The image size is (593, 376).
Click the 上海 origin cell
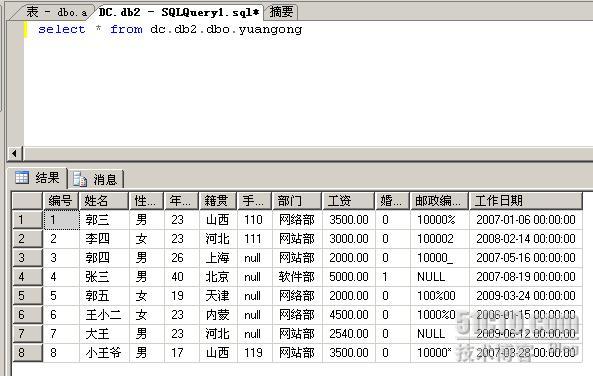[x=218, y=258]
